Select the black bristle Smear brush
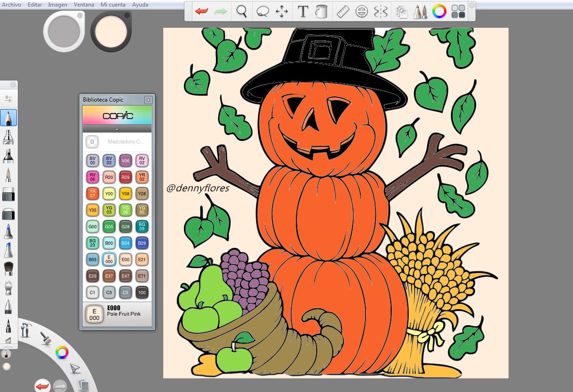 click(x=8, y=268)
